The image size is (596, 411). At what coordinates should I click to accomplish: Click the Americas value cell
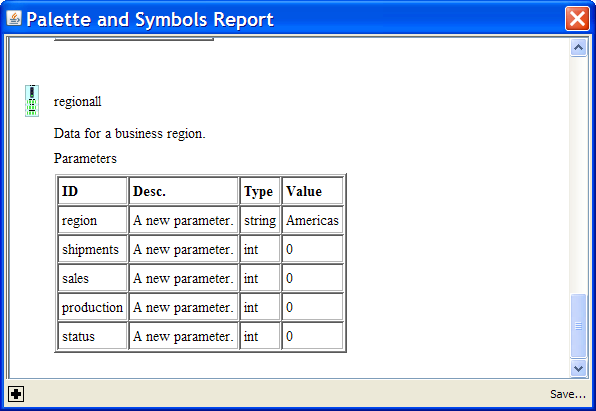tap(312, 220)
